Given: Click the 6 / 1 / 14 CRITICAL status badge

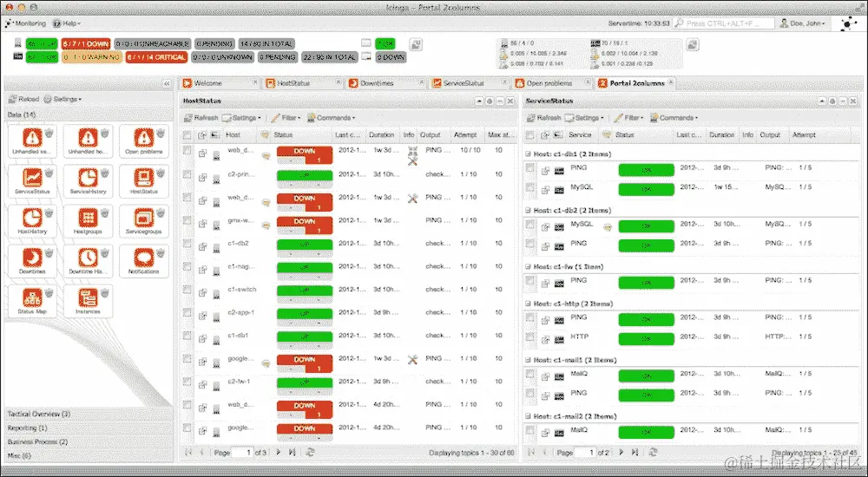Looking at the screenshot, I should 156,57.
